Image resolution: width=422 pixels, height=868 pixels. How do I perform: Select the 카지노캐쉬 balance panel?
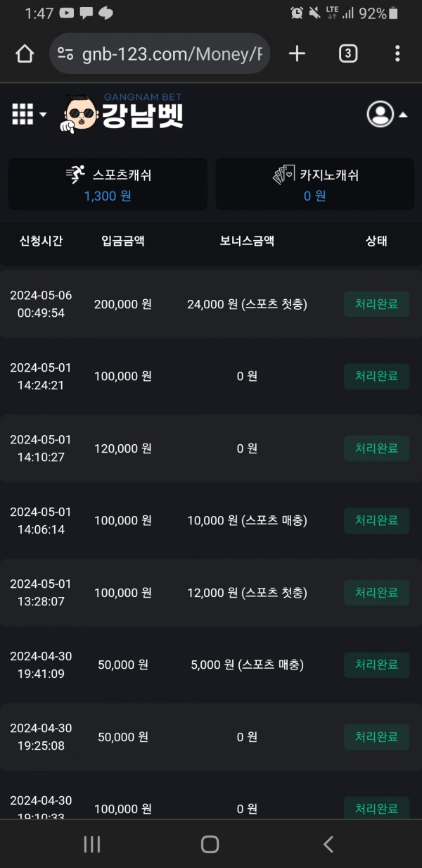[314, 184]
